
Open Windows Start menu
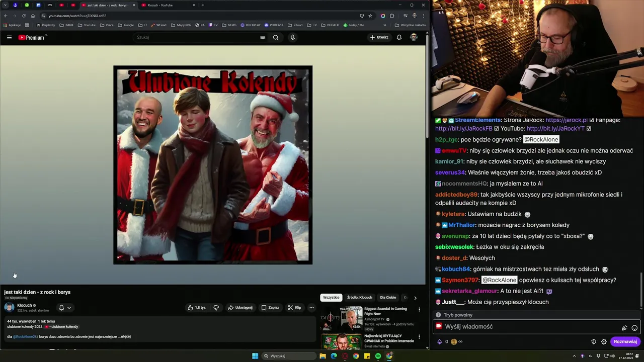pos(255,356)
